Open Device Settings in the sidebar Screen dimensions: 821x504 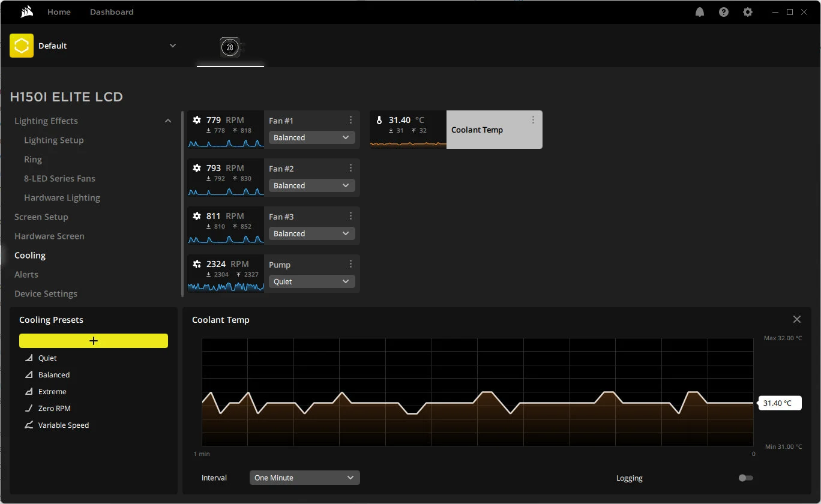(x=46, y=293)
